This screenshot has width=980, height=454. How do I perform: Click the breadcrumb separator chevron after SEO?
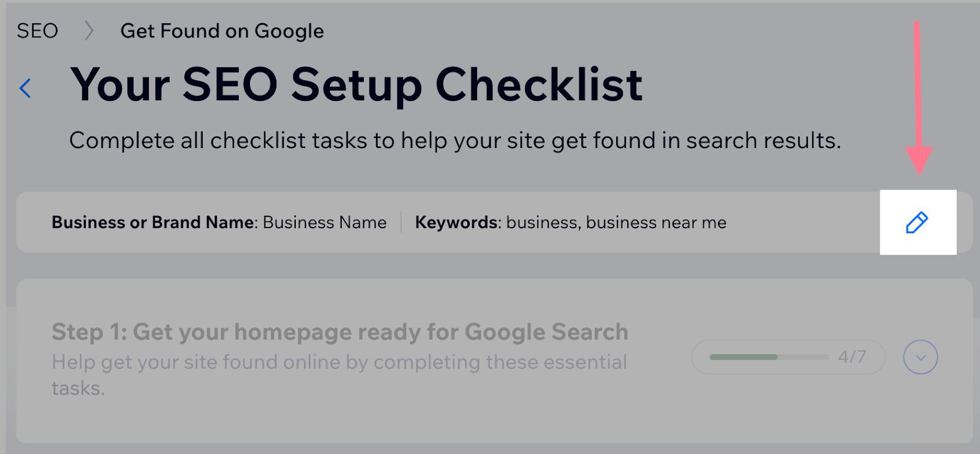[89, 30]
